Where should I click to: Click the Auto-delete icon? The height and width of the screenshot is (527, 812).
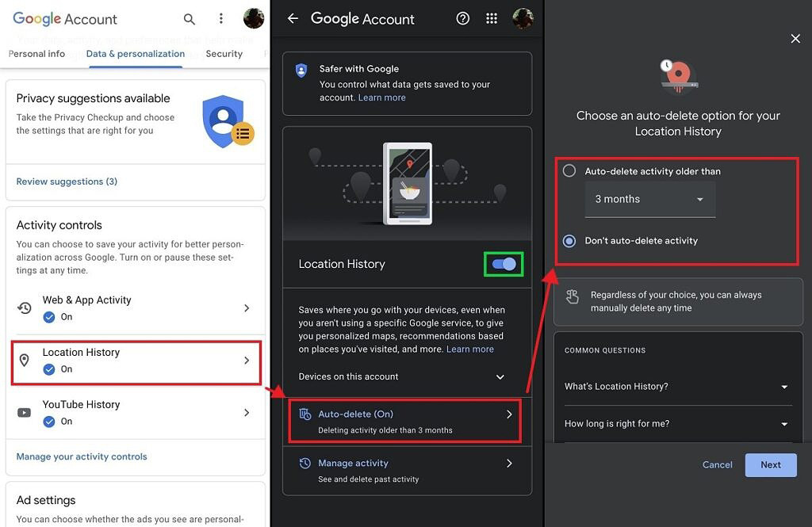[x=305, y=414]
